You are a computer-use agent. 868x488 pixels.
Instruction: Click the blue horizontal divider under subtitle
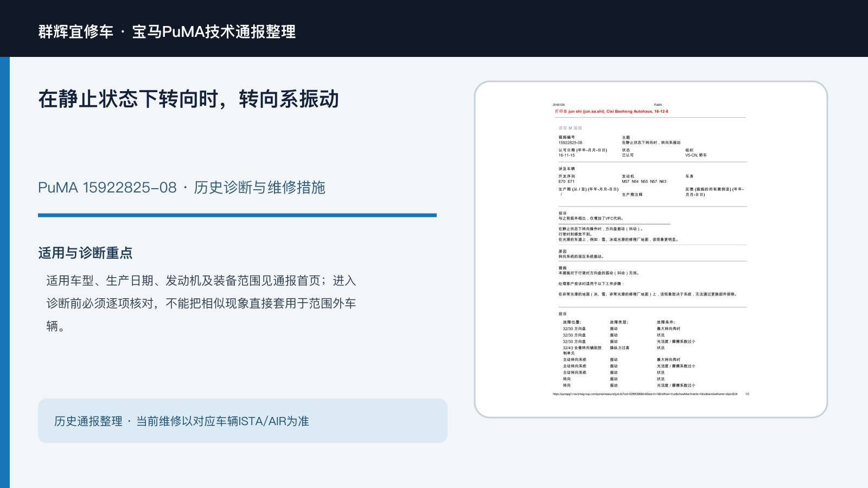point(237,215)
